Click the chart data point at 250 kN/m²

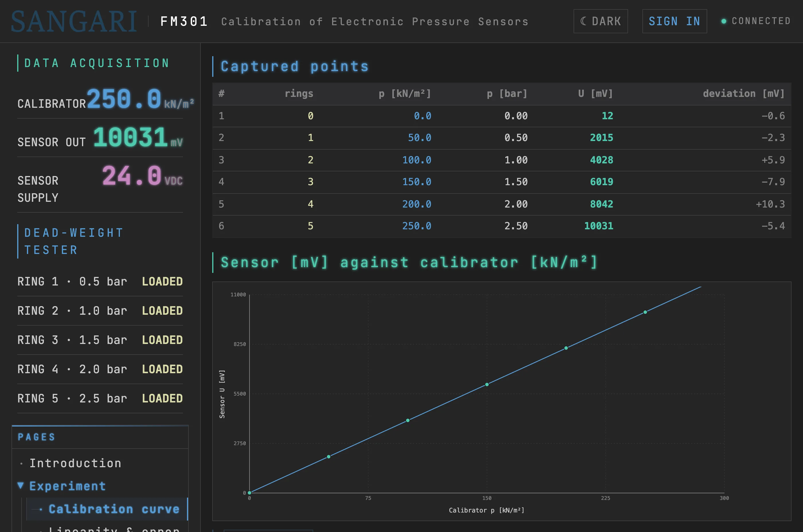click(x=645, y=312)
